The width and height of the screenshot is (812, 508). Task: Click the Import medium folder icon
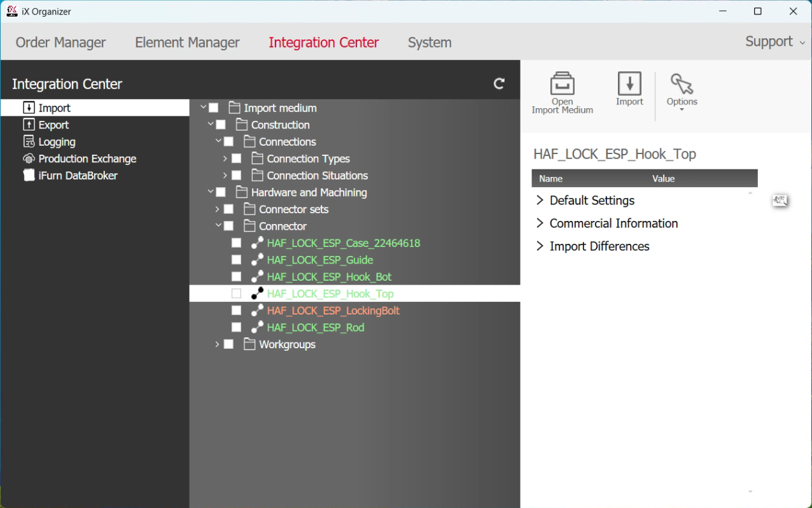pos(234,108)
